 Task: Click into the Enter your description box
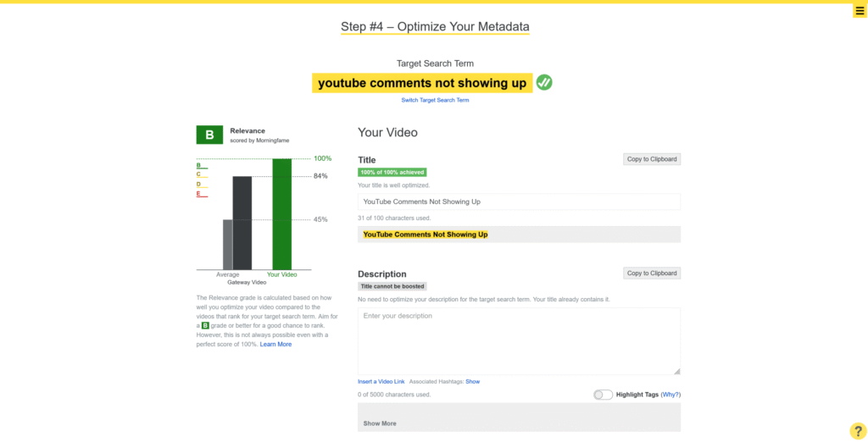coord(518,340)
